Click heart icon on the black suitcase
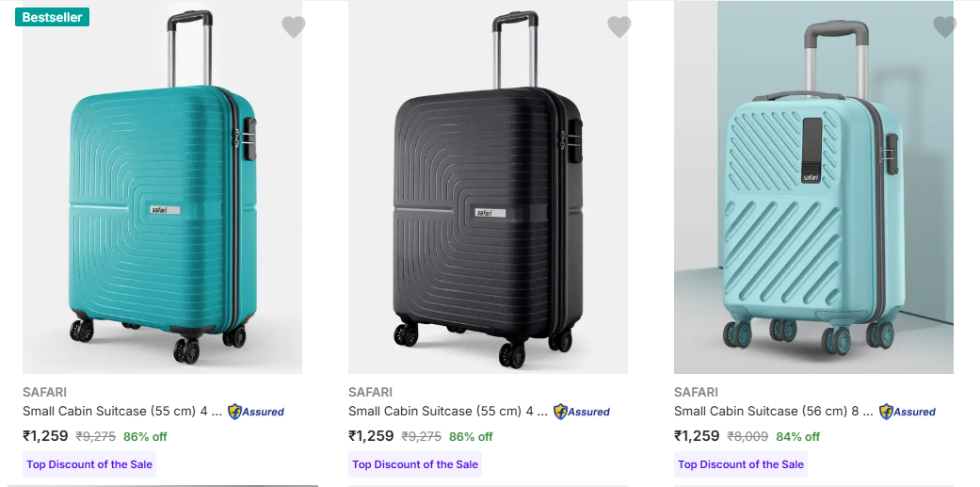 (619, 27)
